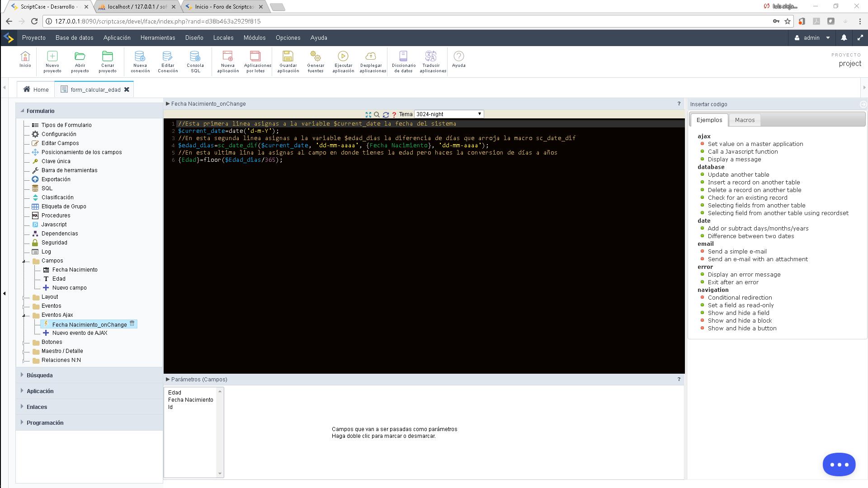Switch to localhost phpMyAdmin browser tab
This screenshot has width=868, height=488.
pyautogui.click(x=137, y=7)
